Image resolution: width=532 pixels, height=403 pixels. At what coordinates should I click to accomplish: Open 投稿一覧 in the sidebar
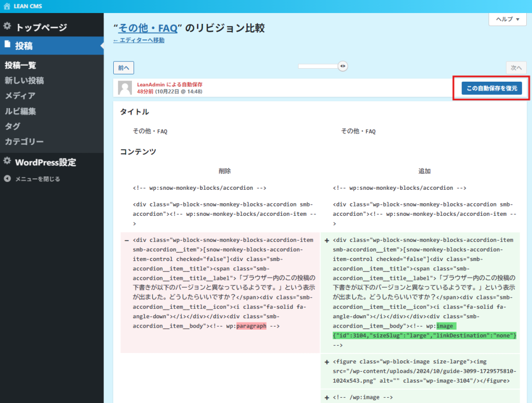[x=20, y=65]
